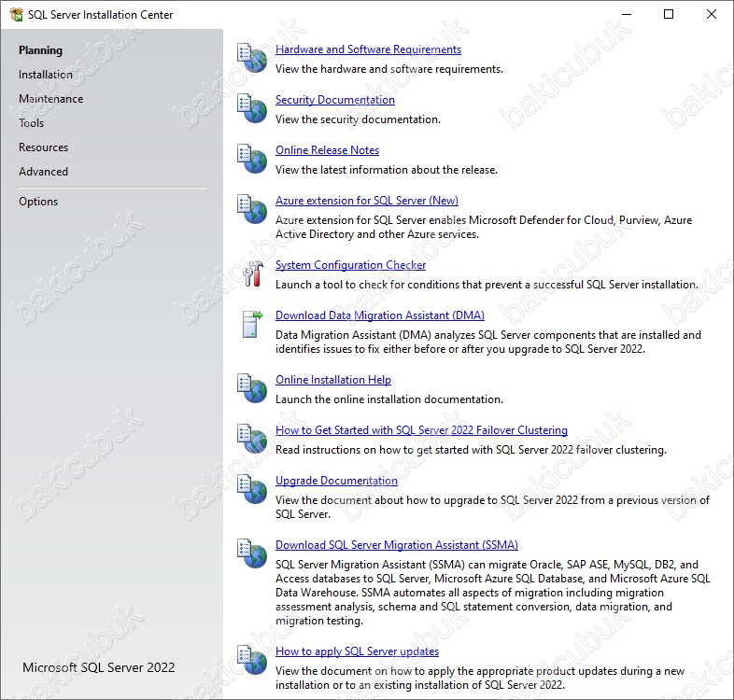
Task: Click the Hardware and Software Requirements globe icon
Action: (x=252, y=59)
